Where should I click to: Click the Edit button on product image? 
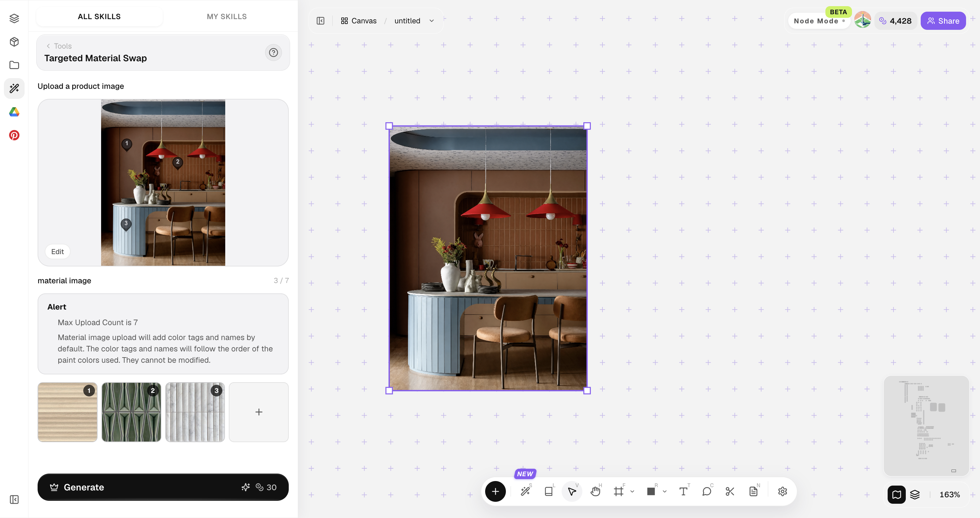[57, 252]
